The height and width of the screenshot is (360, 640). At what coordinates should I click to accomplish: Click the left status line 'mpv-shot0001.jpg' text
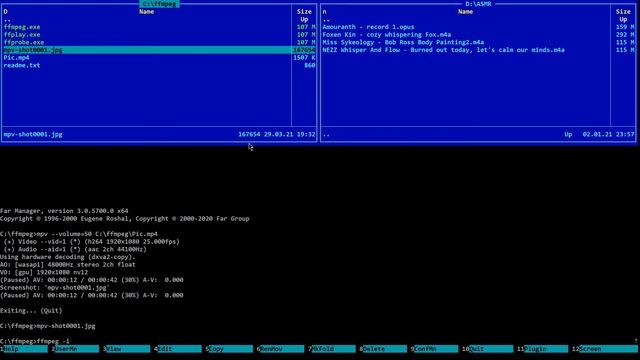[x=33, y=134]
